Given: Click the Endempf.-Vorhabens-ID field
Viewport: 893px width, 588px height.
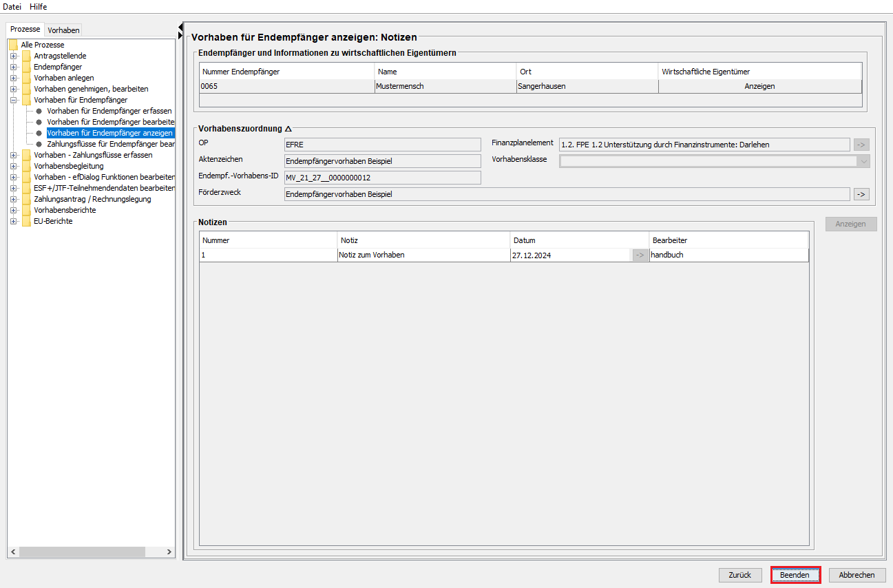Looking at the screenshot, I should click(382, 178).
